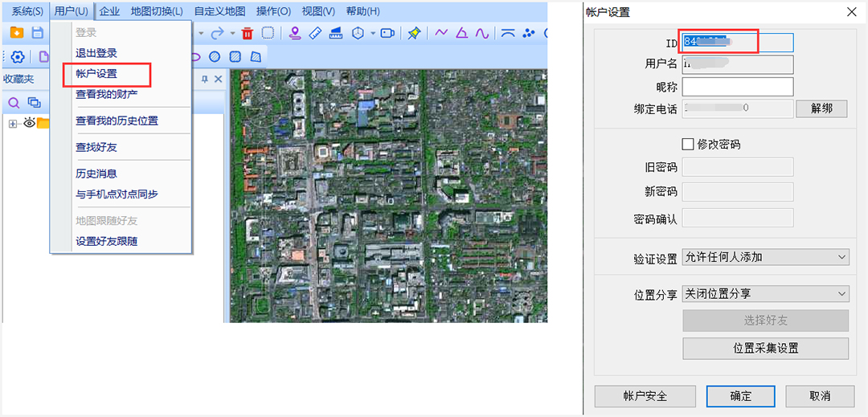Click the scattered blue dots icon
The width and height of the screenshot is (868, 417).
(x=529, y=33)
